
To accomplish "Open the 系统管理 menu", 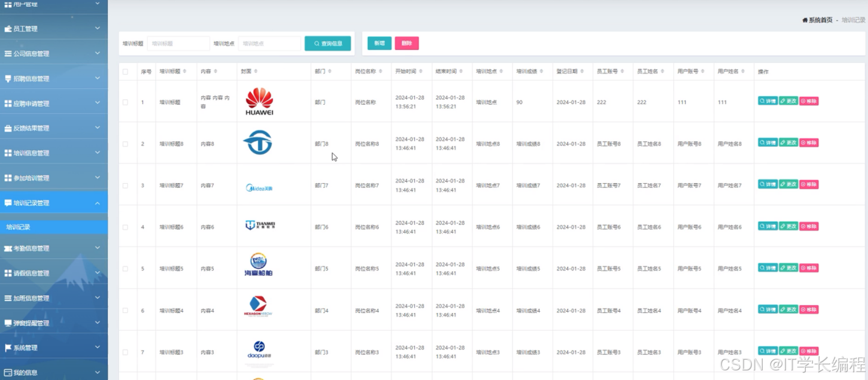I will tap(54, 348).
